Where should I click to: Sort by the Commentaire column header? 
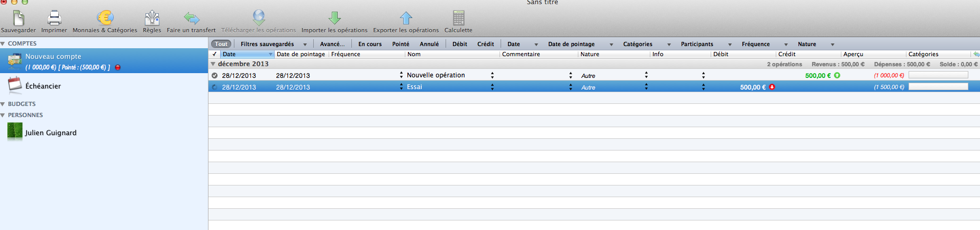[x=539, y=54]
